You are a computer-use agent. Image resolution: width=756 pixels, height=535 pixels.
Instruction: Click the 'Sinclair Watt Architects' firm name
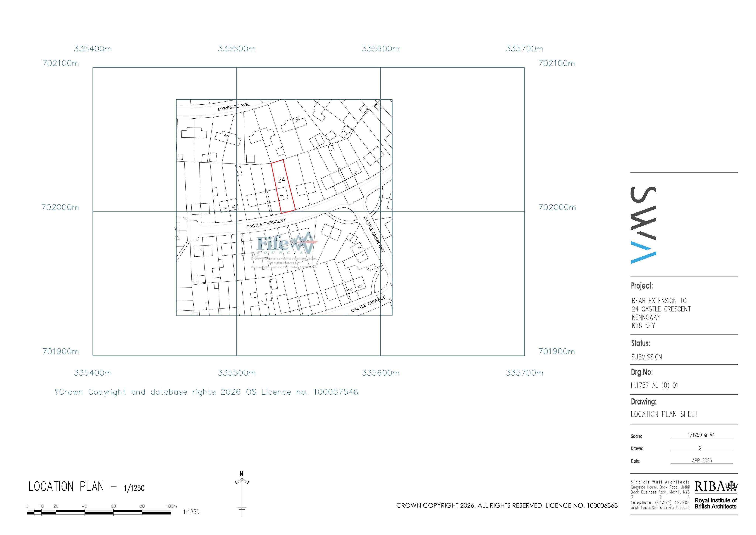[660, 482]
